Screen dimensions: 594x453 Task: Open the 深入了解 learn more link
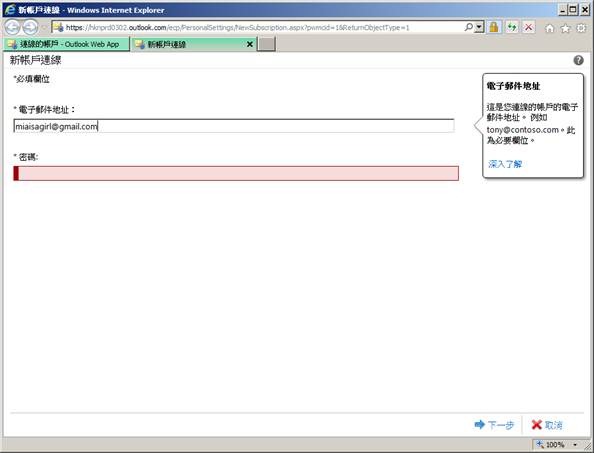tap(505, 164)
